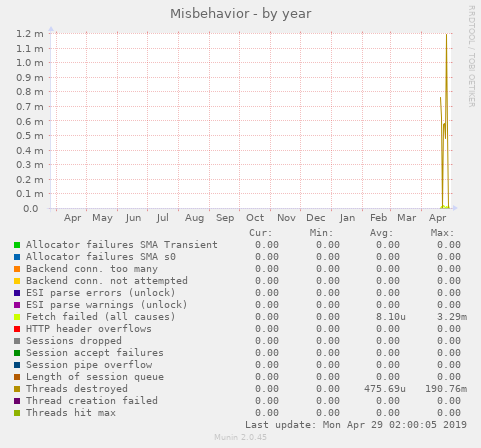Click the maroon Thread creation failed swatch
Image resolution: width=481 pixels, height=448 pixels.
click(17, 401)
